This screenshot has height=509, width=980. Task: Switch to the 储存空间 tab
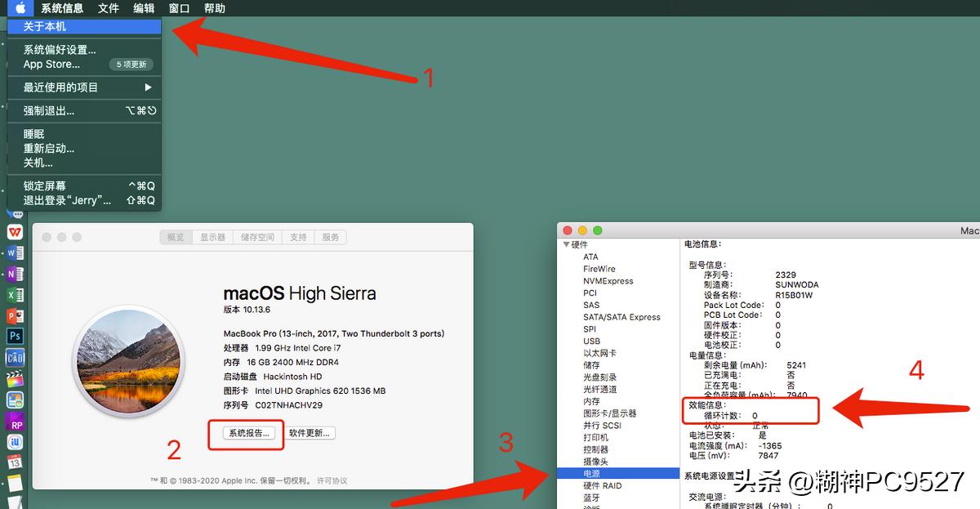click(259, 237)
